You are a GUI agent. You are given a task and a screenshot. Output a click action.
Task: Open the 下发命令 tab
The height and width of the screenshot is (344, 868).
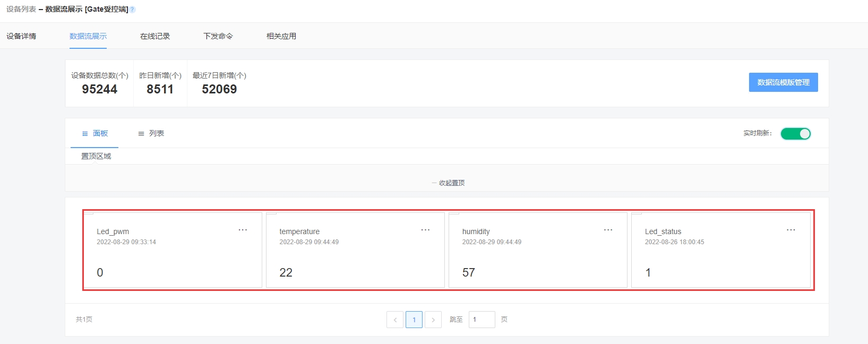pos(218,36)
